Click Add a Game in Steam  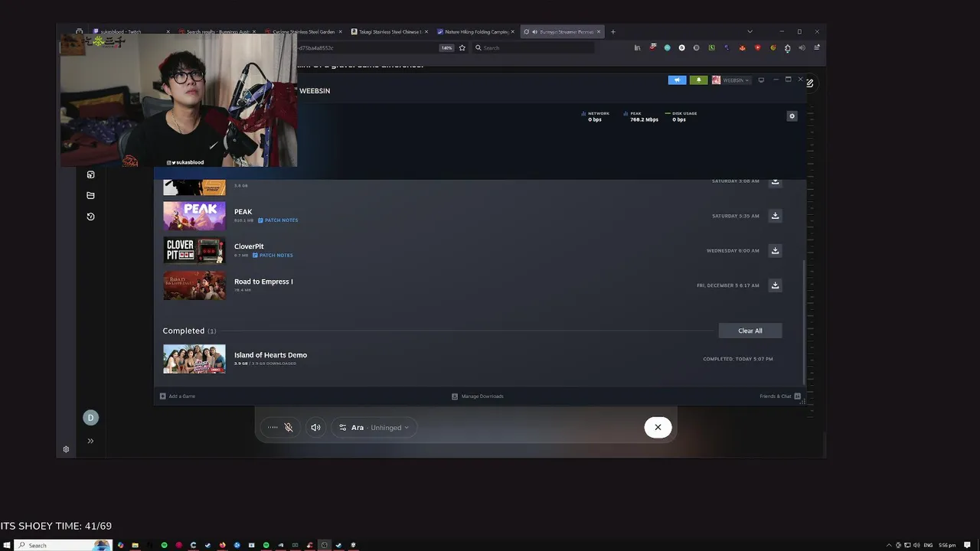pos(178,396)
